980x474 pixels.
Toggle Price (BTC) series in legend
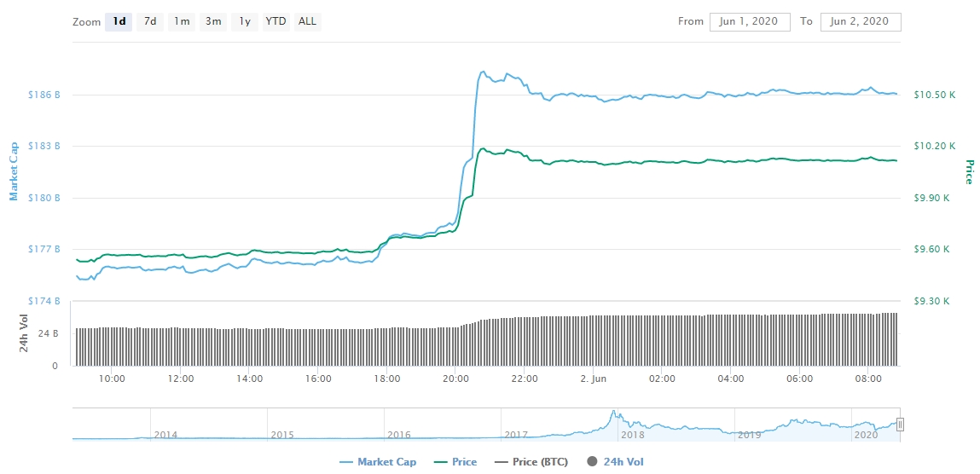(531, 462)
